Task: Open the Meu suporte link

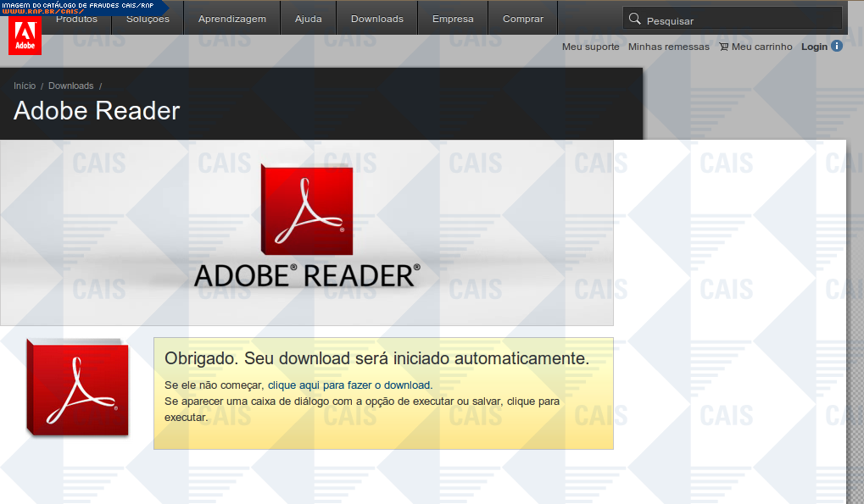Action: click(x=590, y=47)
